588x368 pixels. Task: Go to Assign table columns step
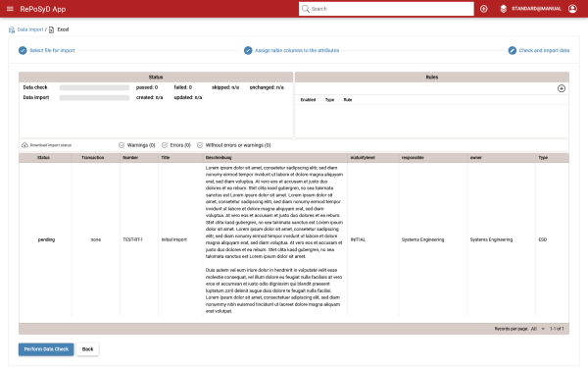291,50
